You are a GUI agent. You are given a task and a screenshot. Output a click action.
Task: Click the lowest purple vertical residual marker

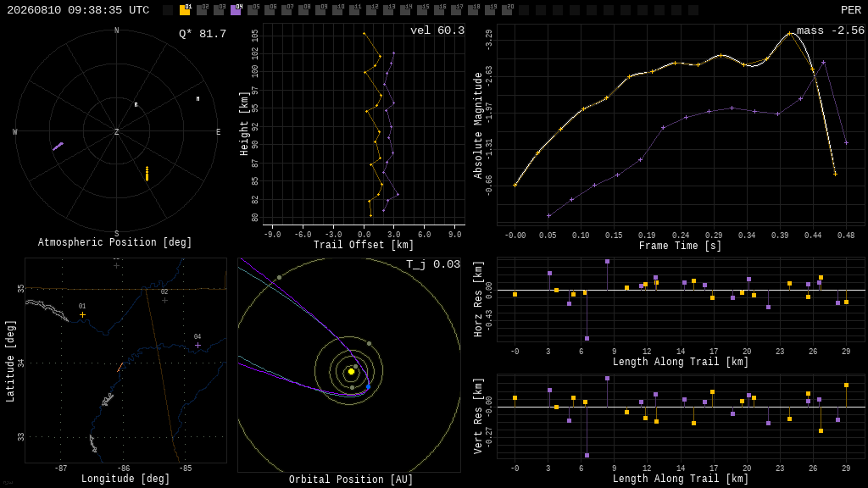587,455
